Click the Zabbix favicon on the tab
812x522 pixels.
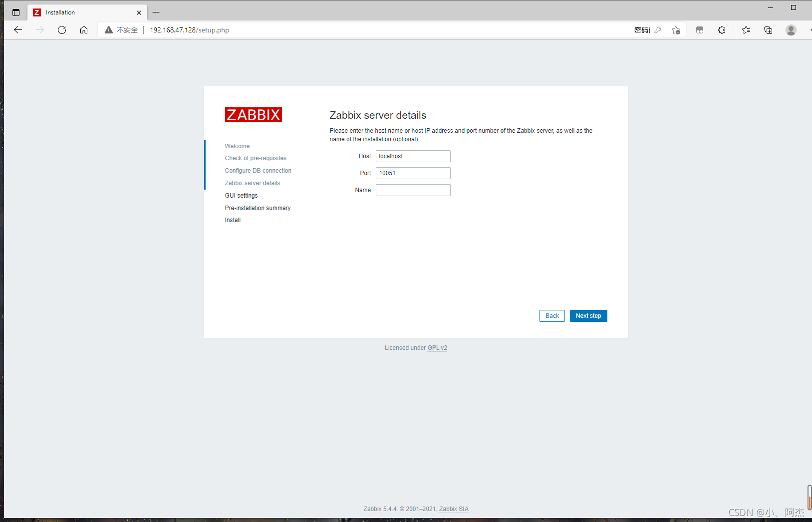[37, 12]
